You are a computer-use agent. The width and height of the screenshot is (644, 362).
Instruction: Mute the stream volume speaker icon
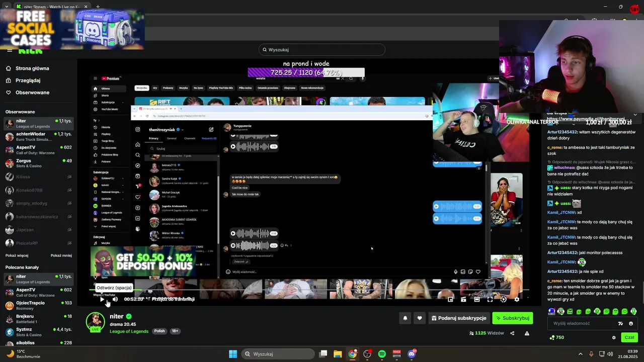click(115, 299)
